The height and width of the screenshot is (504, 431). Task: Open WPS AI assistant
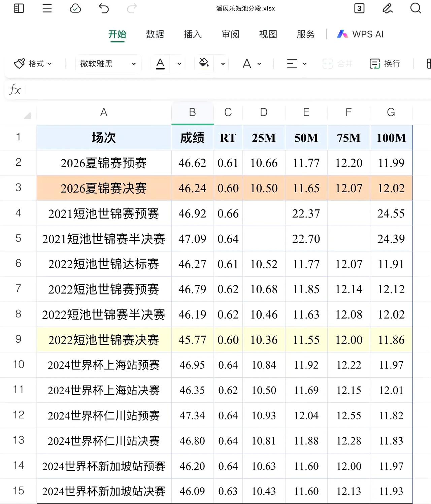[x=360, y=34]
